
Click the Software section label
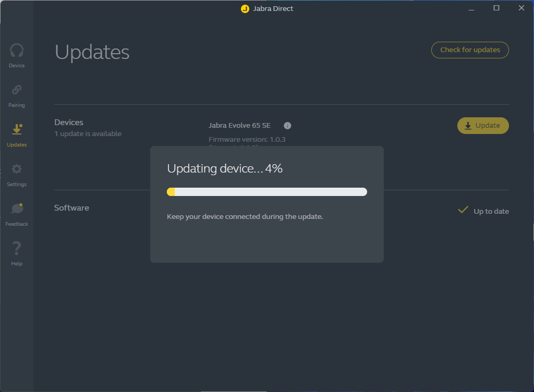point(71,208)
